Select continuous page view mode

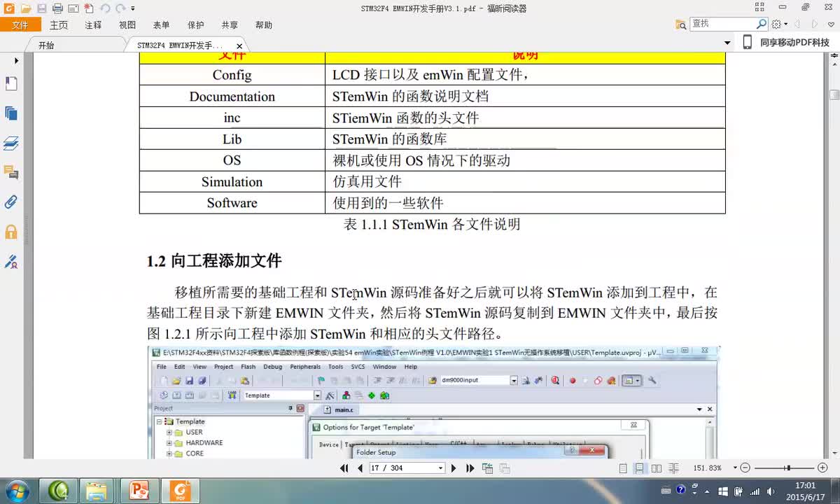(639, 468)
